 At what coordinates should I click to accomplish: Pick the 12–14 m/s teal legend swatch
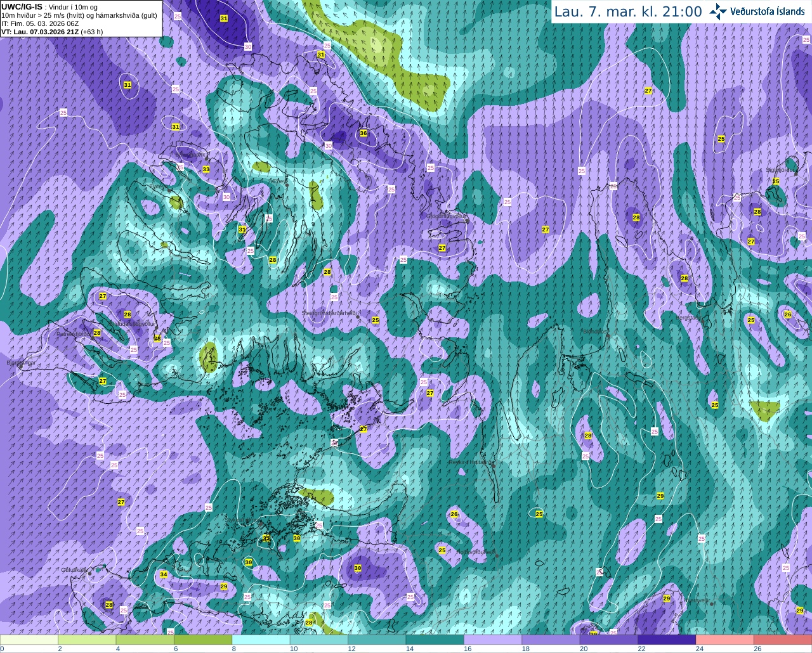click(377, 640)
